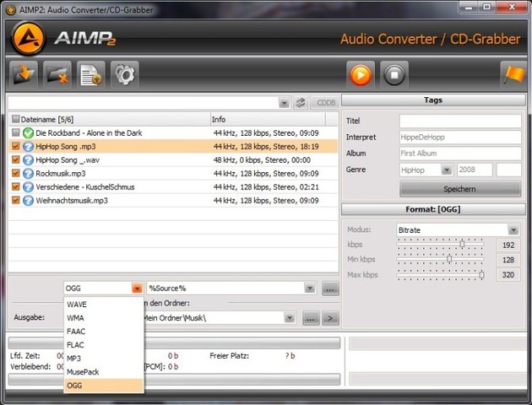Image resolution: width=532 pixels, height=405 pixels.
Task: Open the playlist document toolbar icon
Action: point(90,74)
